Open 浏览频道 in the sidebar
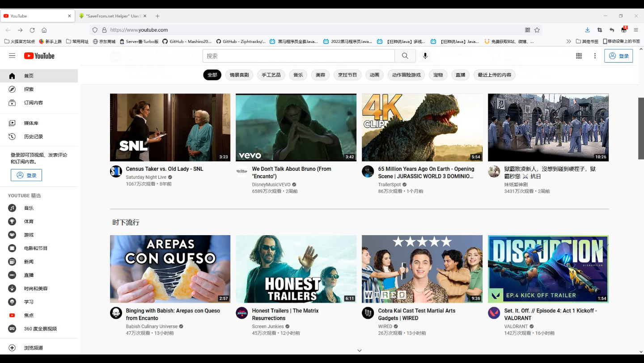The image size is (644, 363). click(x=39, y=348)
